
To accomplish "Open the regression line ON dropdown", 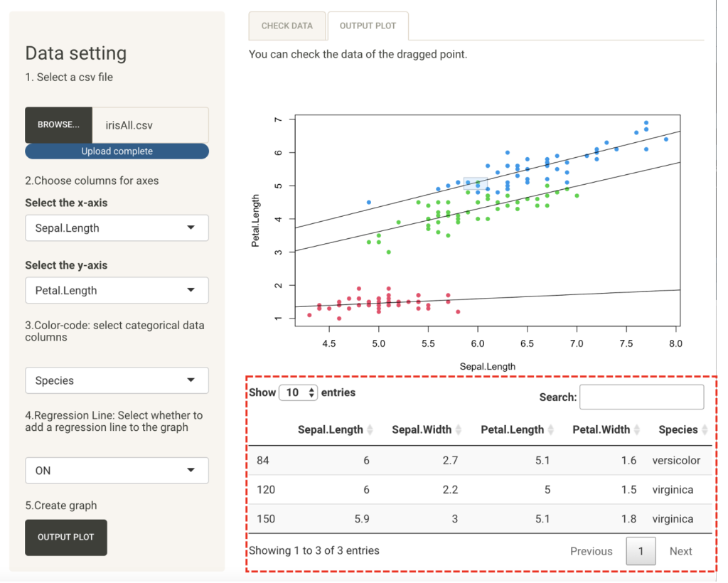I will [117, 470].
